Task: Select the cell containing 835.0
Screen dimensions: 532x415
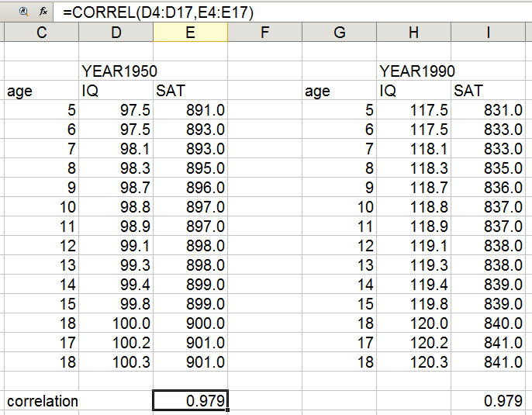Action: pos(489,168)
